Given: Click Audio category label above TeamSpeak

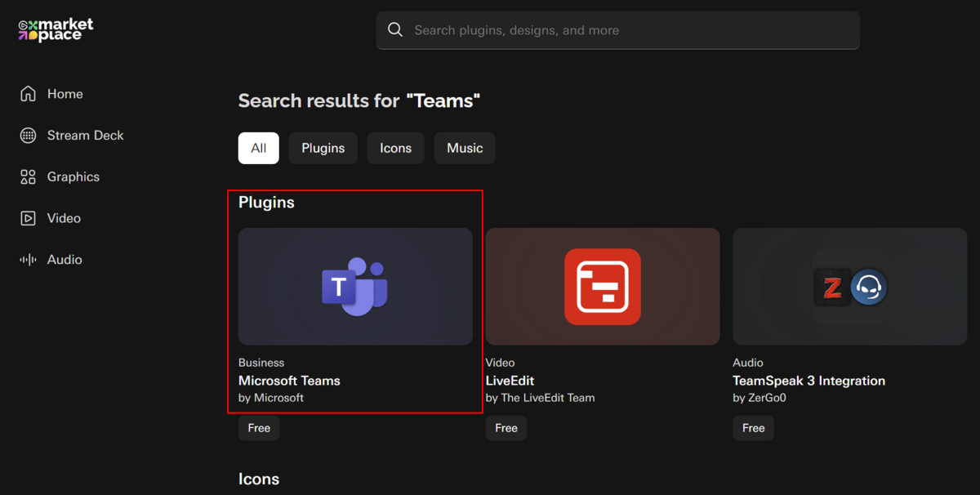Looking at the screenshot, I should point(748,363).
